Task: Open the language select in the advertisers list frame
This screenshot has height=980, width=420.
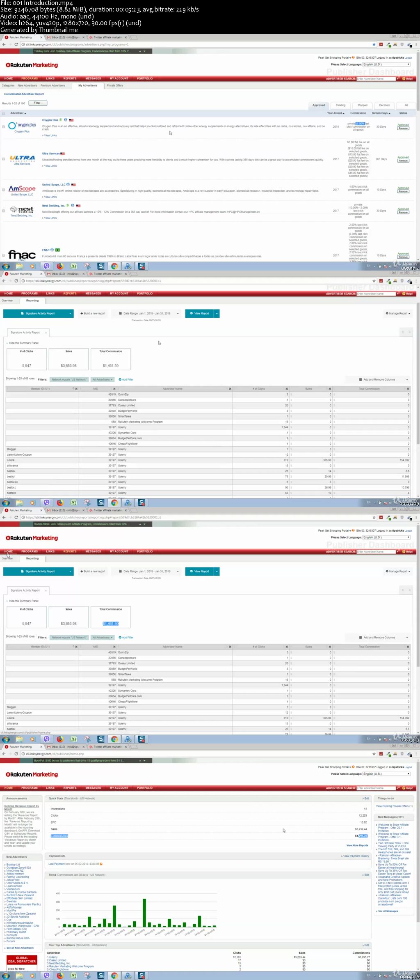Action: (x=386, y=64)
